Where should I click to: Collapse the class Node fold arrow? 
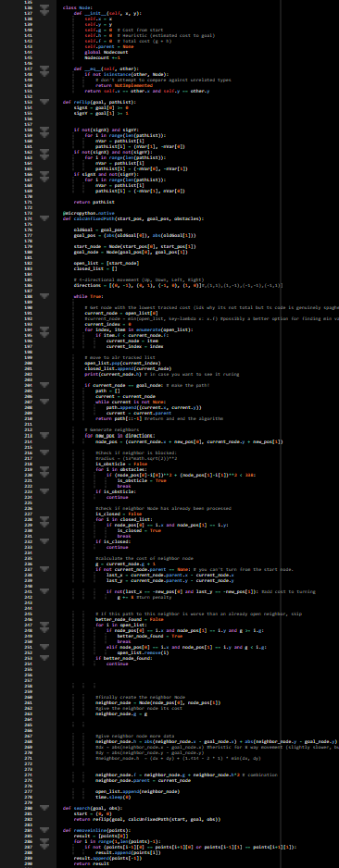[x=44, y=7]
